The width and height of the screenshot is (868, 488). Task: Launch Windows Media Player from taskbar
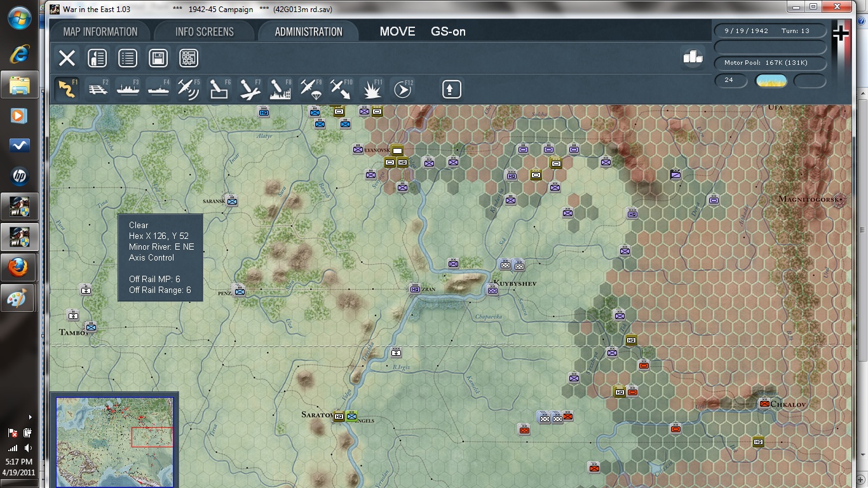pos(20,116)
